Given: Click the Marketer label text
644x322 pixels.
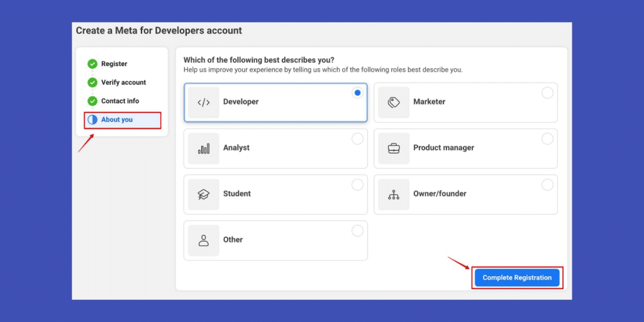Looking at the screenshot, I should point(429,101).
